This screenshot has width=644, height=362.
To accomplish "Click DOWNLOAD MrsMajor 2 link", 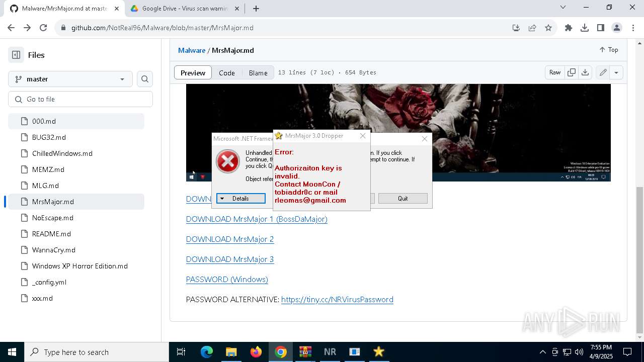I will pos(230,239).
